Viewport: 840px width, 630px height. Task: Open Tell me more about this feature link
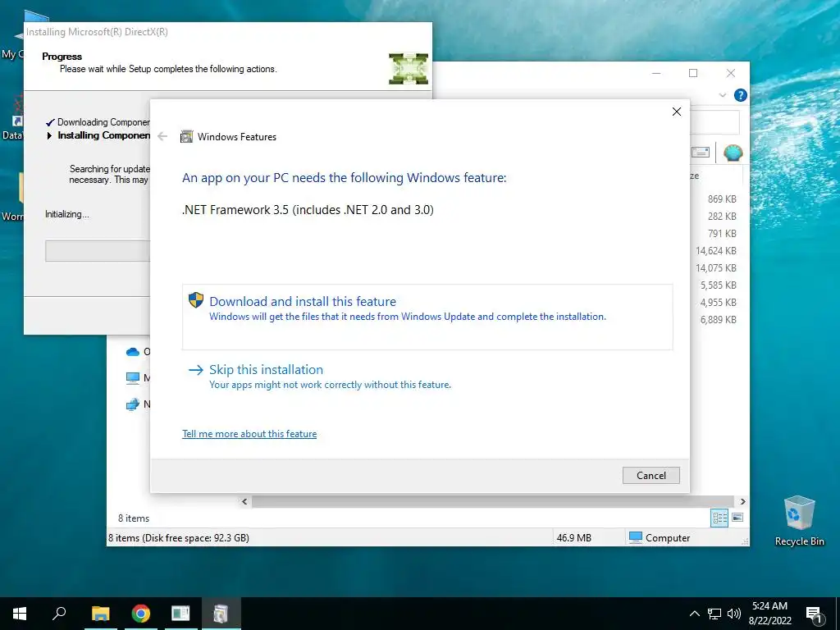tap(249, 434)
